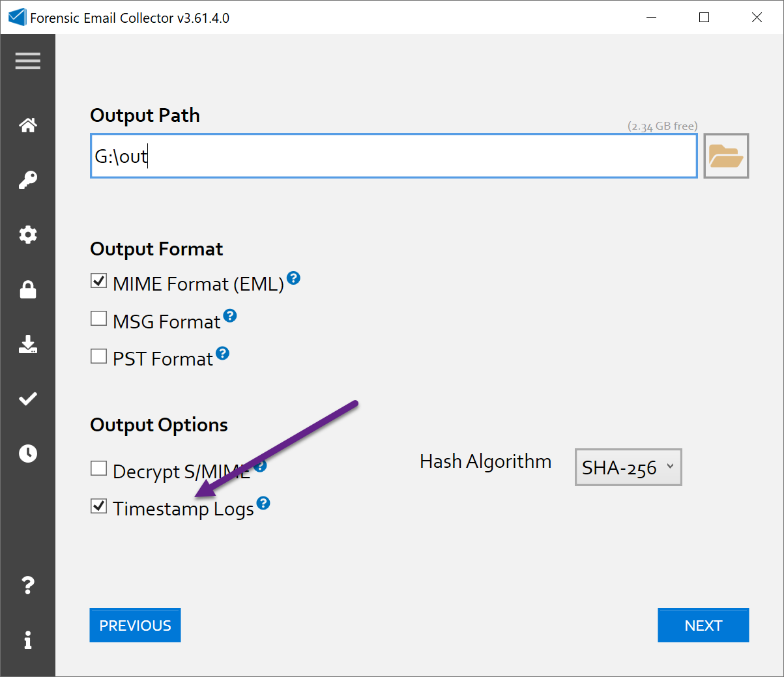Click into the Output Path text field

(394, 156)
